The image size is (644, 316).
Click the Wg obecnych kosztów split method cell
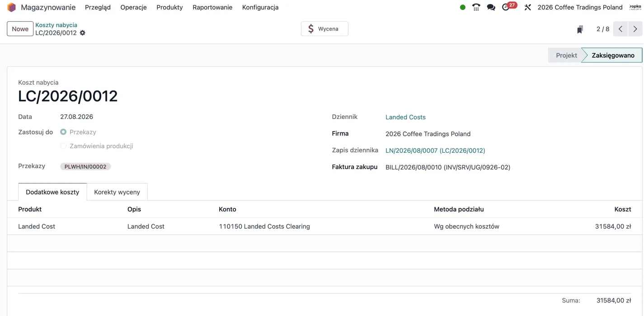click(x=466, y=226)
